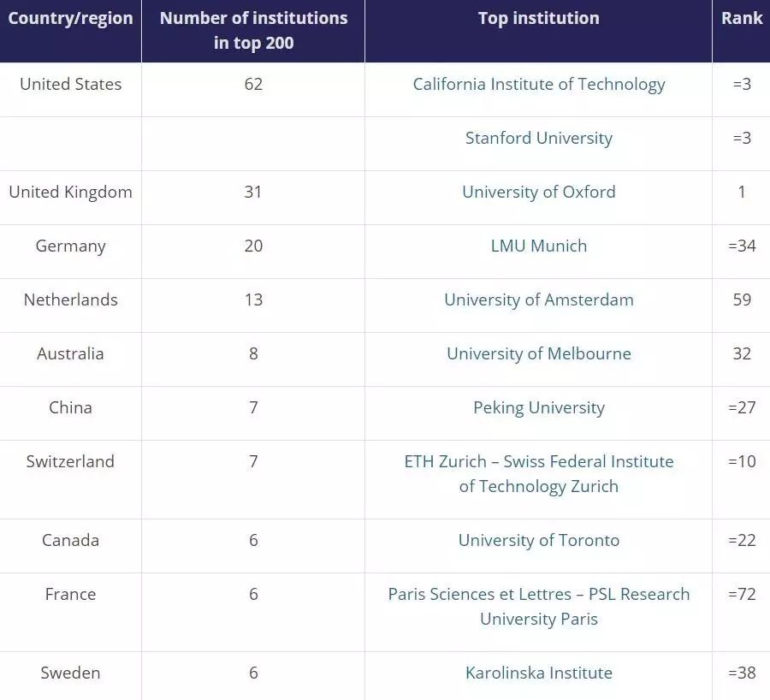Click the Germany country cell
The image size is (770, 700).
70,246
